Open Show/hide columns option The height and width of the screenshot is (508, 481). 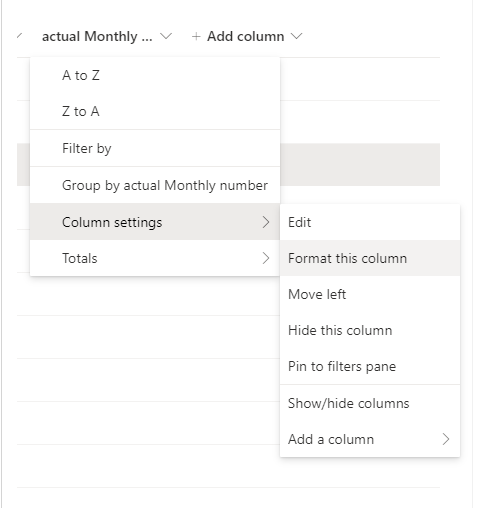(370, 403)
